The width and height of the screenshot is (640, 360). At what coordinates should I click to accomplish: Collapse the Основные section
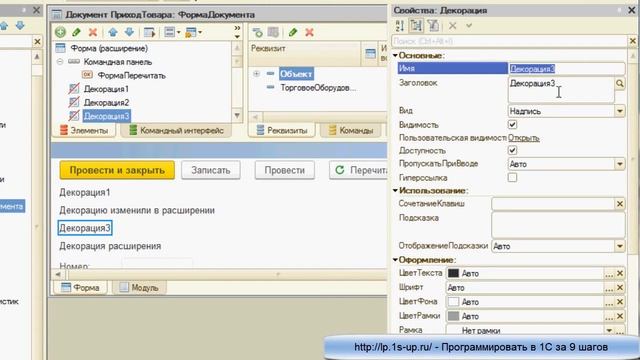click(395, 55)
